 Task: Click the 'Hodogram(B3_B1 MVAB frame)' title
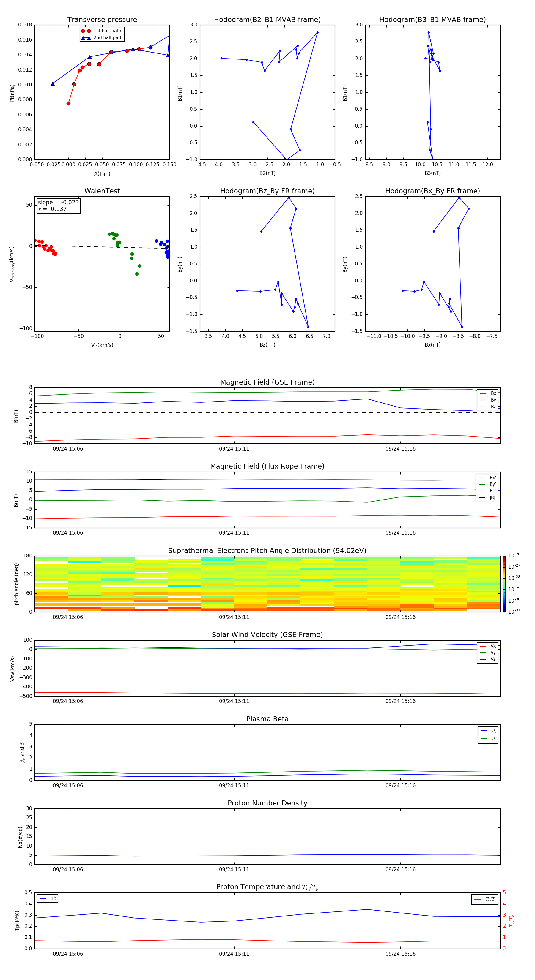[x=432, y=20]
